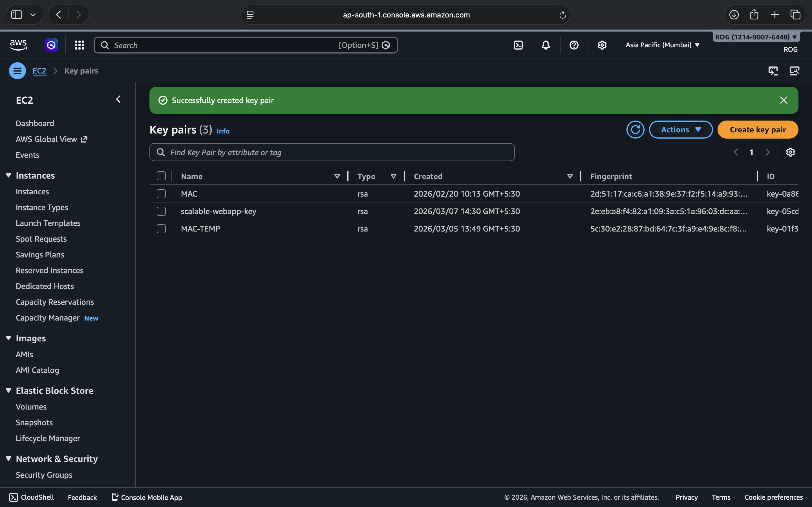Refresh the key pairs list

[635, 130]
